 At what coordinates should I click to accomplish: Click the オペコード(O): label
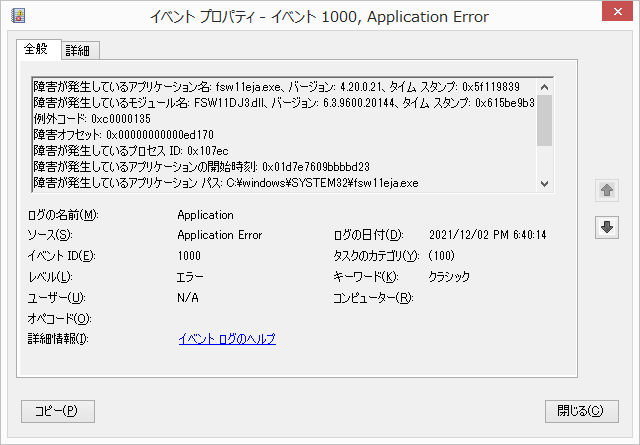point(59,318)
